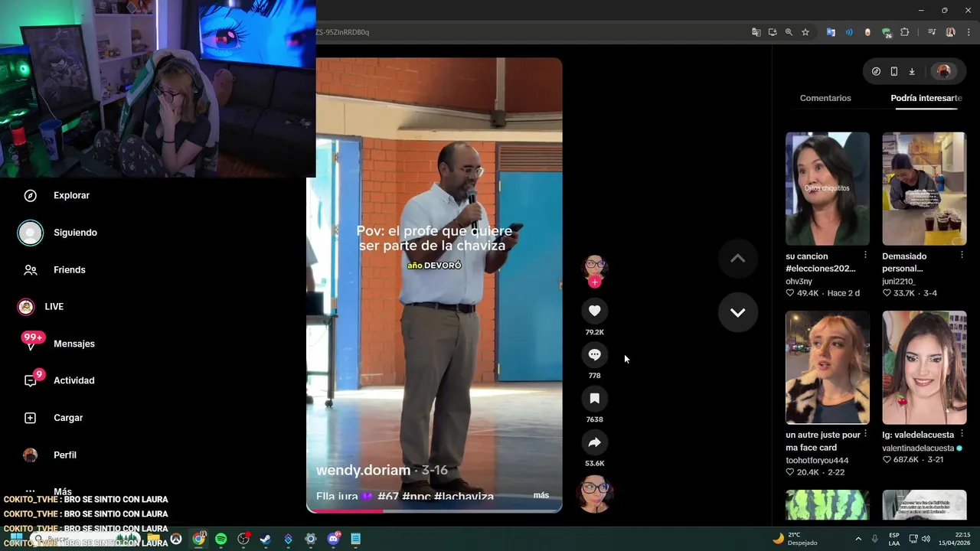The height and width of the screenshot is (551, 980).
Task: Bookmark this page with the star icon
Action: [x=805, y=32]
